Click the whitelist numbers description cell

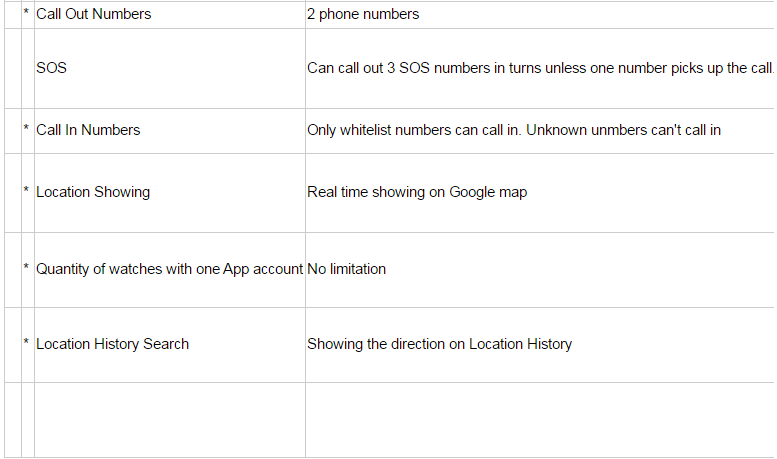coord(514,130)
